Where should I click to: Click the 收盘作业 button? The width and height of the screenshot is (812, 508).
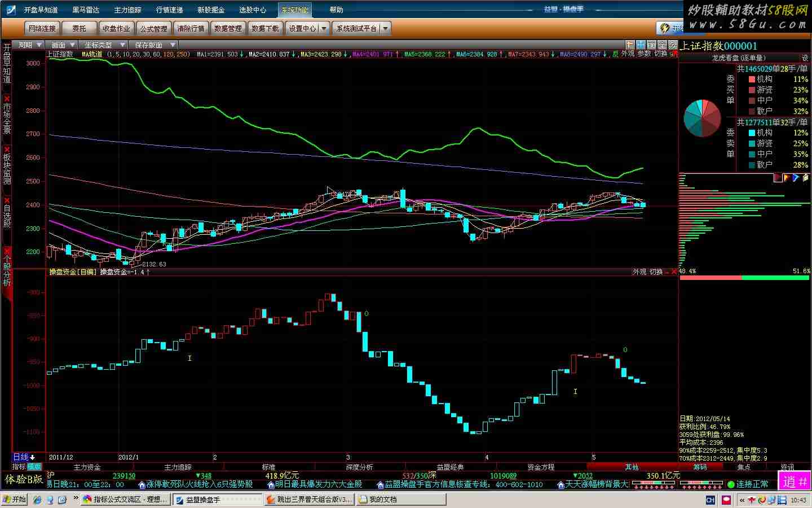116,28
